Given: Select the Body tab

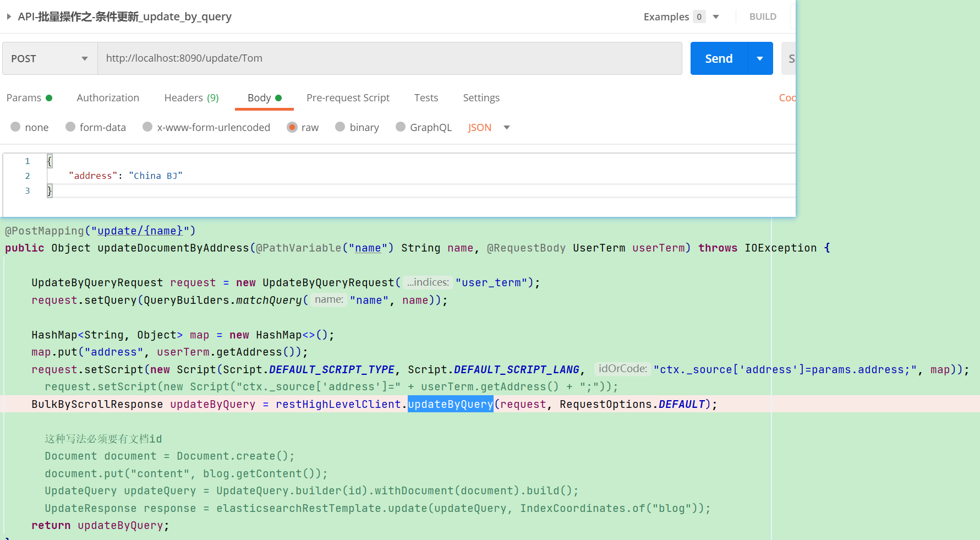Looking at the screenshot, I should 264,98.
